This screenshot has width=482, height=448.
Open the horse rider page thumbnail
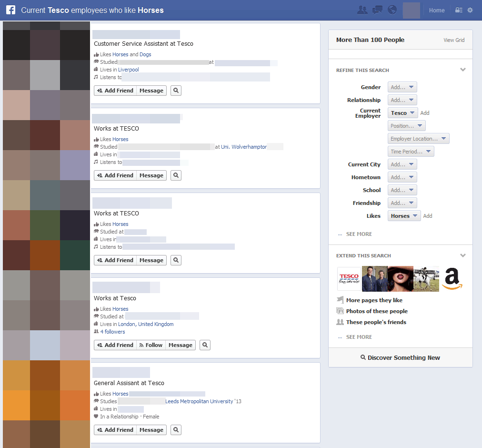coord(426,279)
